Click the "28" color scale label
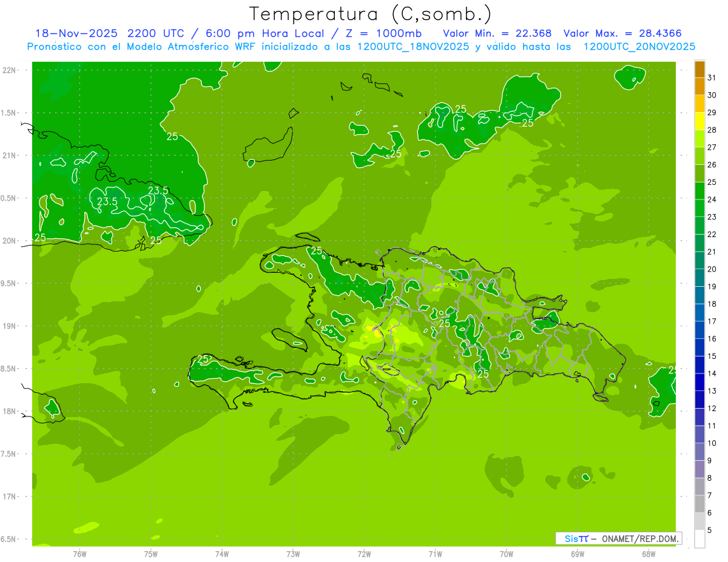Viewport: 728px width, 562px height. click(x=712, y=130)
